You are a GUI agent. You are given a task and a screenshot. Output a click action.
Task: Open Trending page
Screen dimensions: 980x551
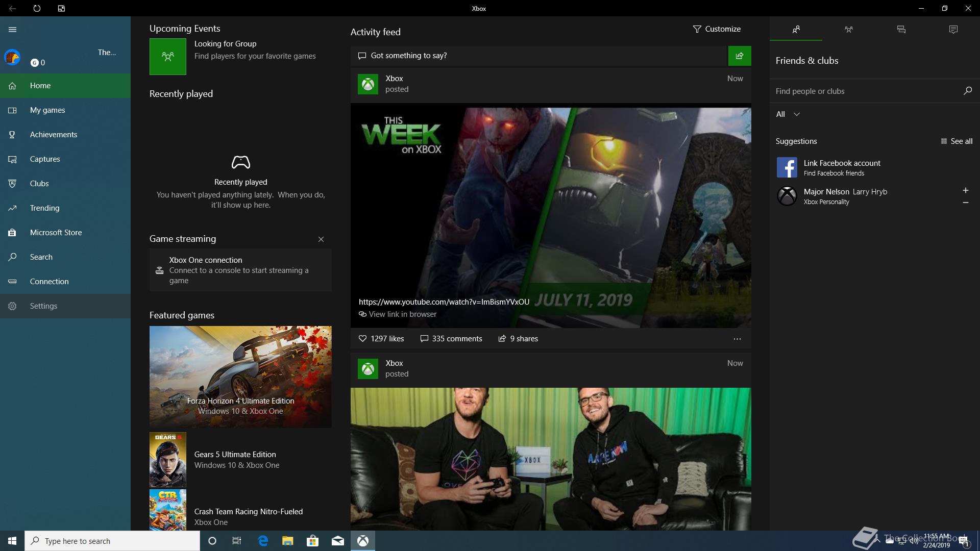click(x=65, y=208)
